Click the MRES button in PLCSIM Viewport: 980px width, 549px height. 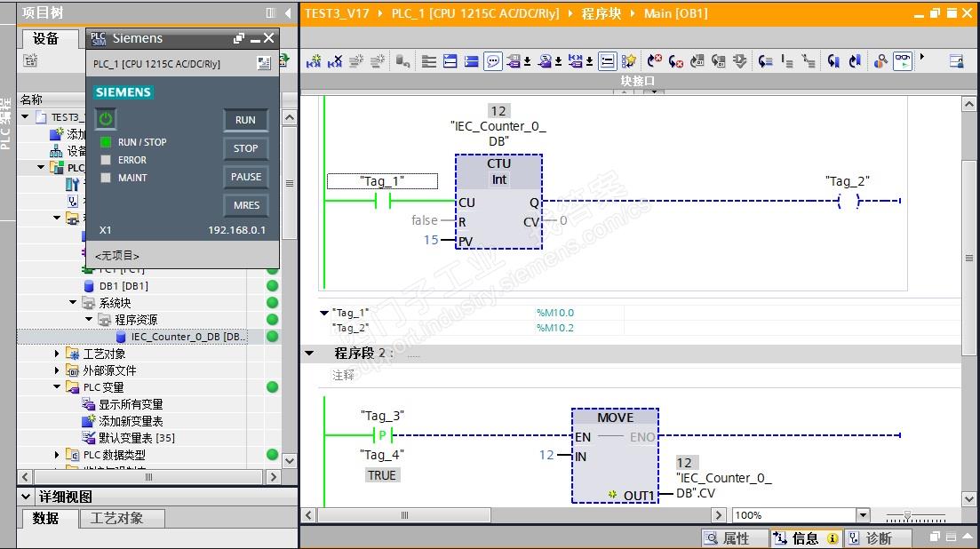coord(245,205)
